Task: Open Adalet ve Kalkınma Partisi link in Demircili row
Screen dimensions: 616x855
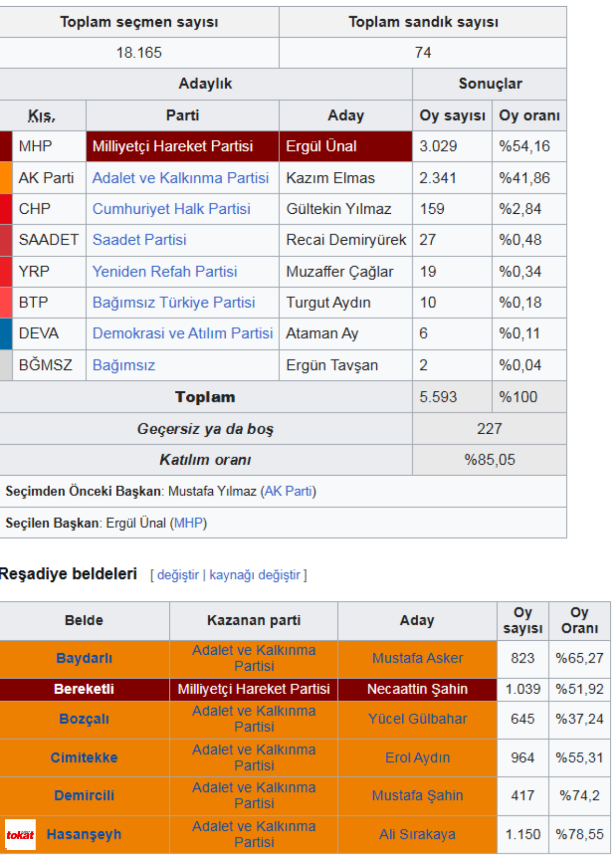Action: point(254,795)
